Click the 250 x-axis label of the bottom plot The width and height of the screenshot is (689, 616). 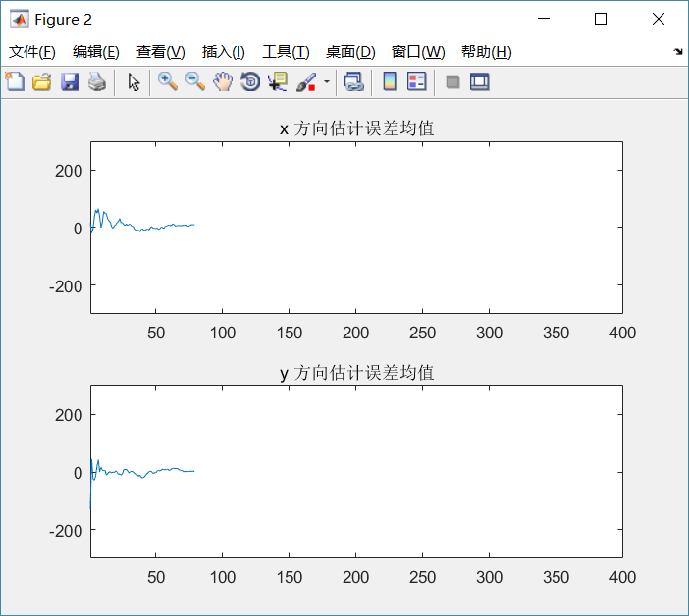pyautogui.click(x=422, y=577)
